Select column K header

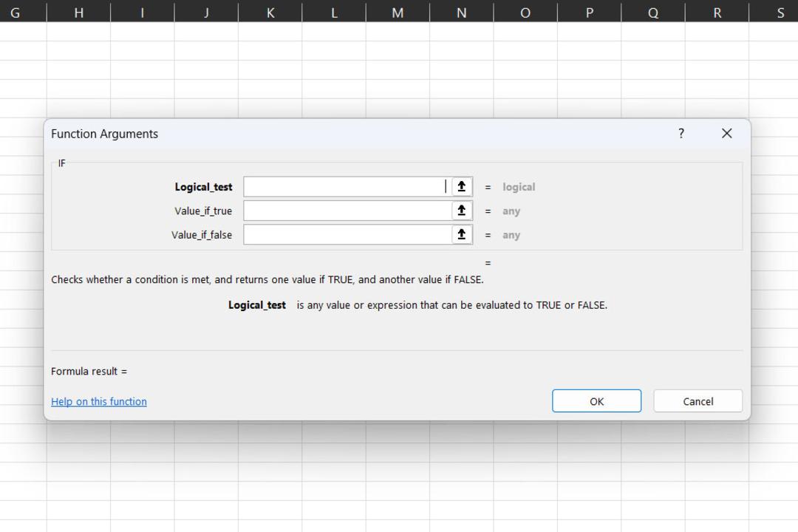(270, 13)
